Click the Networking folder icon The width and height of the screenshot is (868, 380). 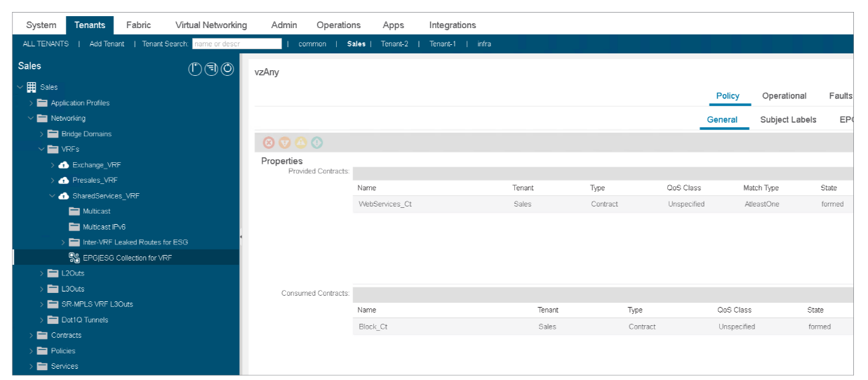tap(42, 118)
